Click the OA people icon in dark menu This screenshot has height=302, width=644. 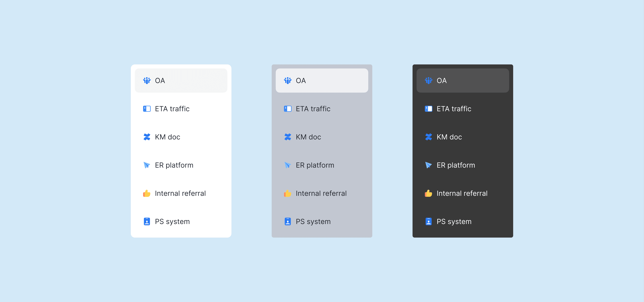[428, 81]
